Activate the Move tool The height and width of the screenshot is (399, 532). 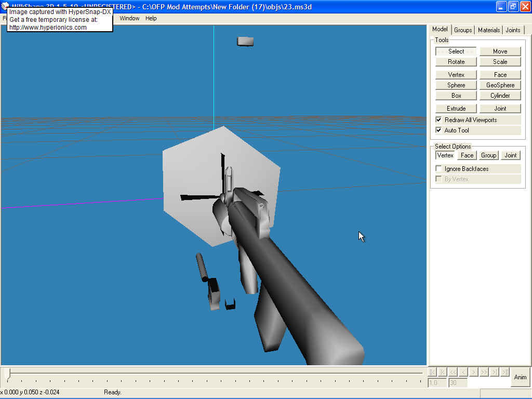click(500, 51)
